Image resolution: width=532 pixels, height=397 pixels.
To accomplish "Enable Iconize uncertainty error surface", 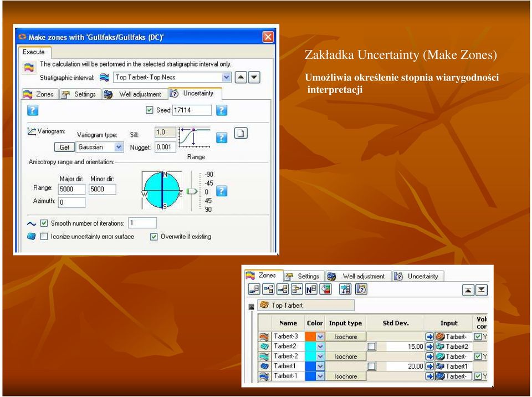I will click(x=44, y=236).
